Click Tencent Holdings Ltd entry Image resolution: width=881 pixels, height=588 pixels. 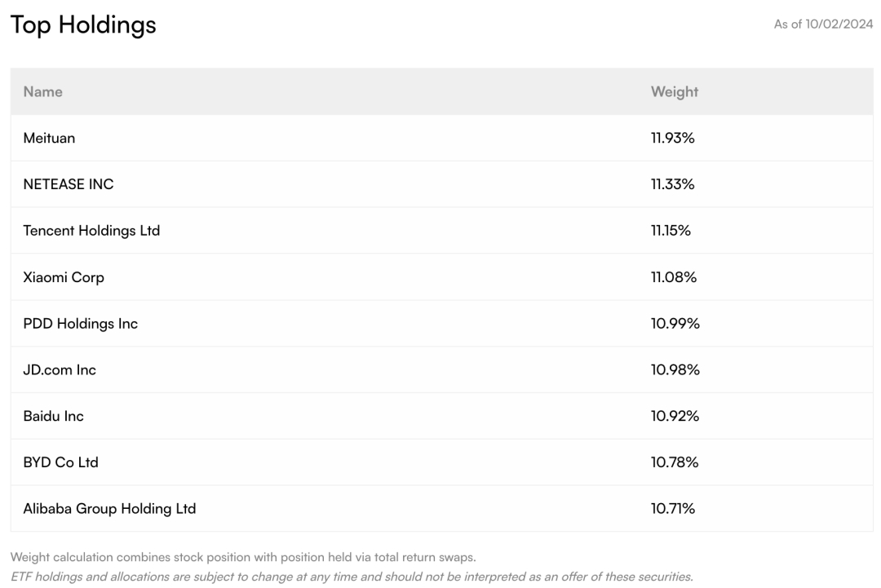pos(91,231)
